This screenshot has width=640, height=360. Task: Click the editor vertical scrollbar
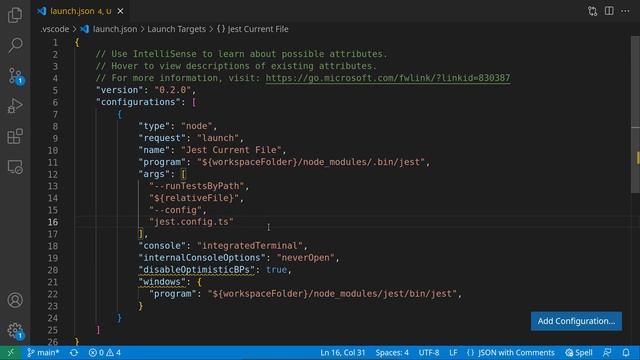coord(636,114)
